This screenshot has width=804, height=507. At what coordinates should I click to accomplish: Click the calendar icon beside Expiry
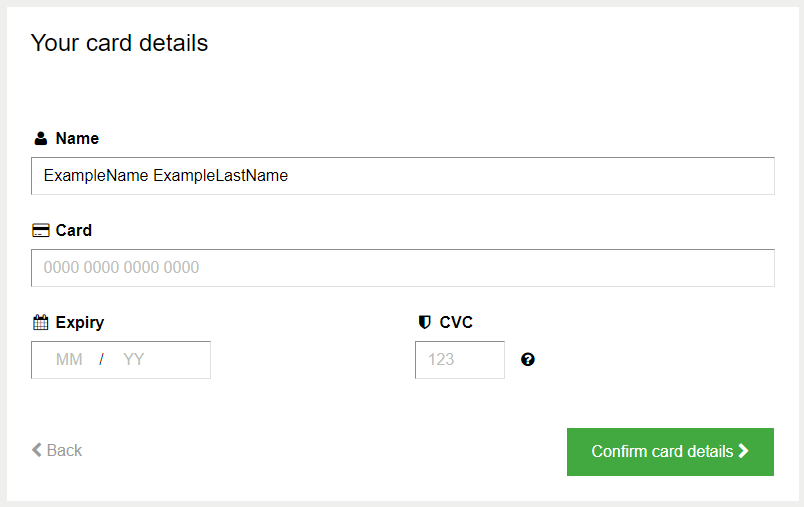point(41,322)
